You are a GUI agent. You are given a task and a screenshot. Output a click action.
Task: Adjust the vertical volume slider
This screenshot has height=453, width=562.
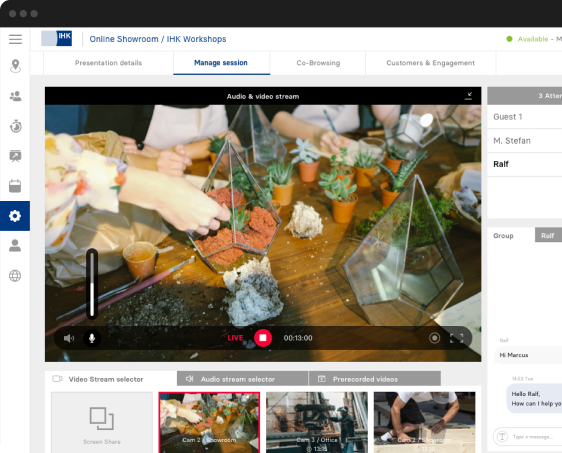pos(92,284)
